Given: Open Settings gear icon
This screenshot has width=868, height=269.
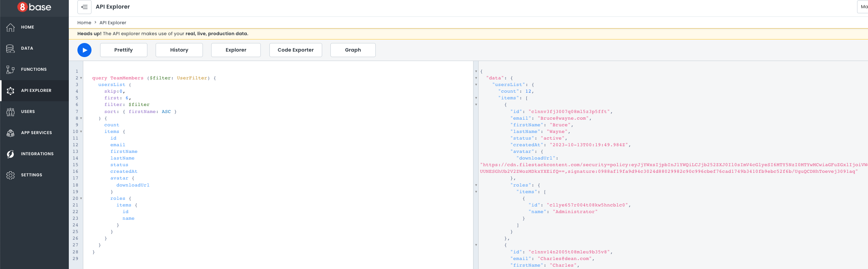Looking at the screenshot, I should pyautogui.click(x=11, y=175).
